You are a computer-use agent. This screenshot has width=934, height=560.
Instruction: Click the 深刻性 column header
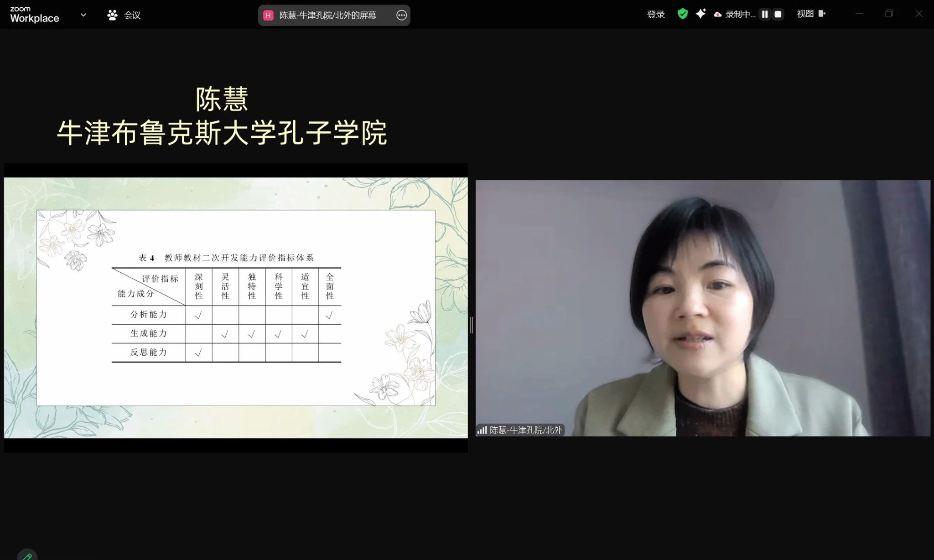point(199,286)
